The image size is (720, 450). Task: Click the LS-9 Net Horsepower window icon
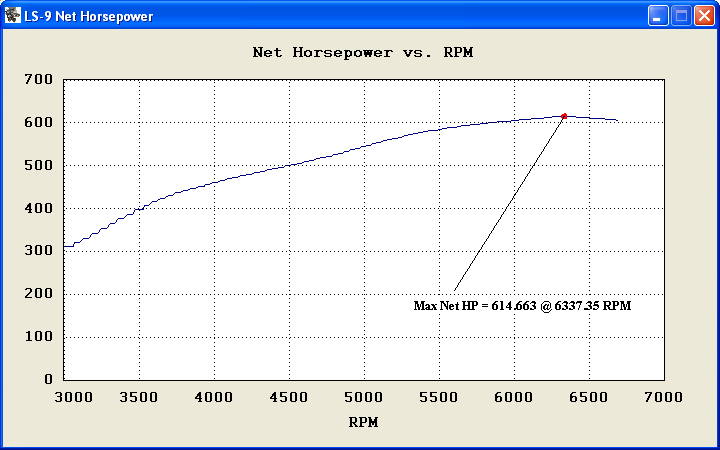click(12, 15)
